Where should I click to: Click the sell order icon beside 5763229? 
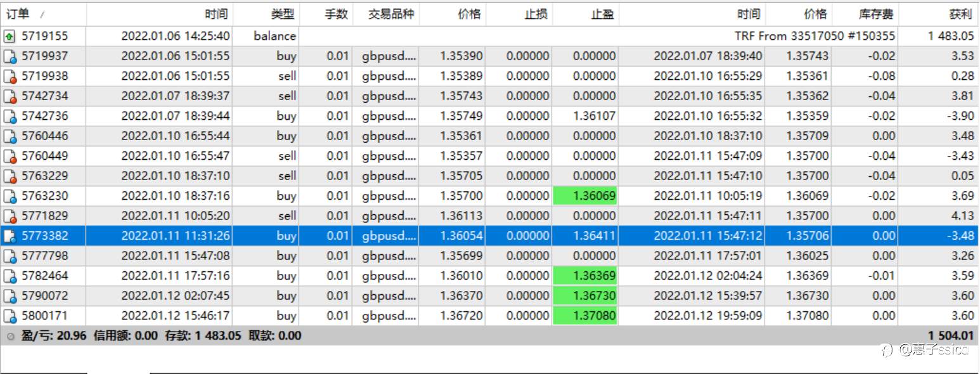coord(10,176)
